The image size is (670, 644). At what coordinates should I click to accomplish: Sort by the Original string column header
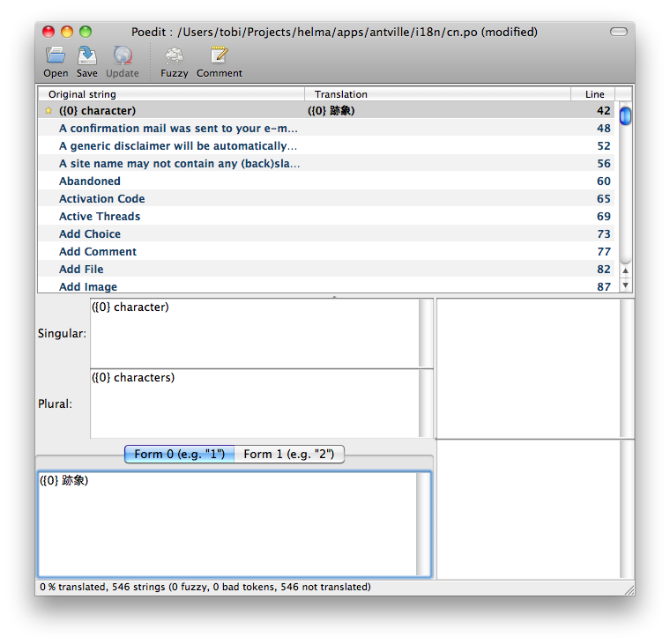click(x=172, y=94)
